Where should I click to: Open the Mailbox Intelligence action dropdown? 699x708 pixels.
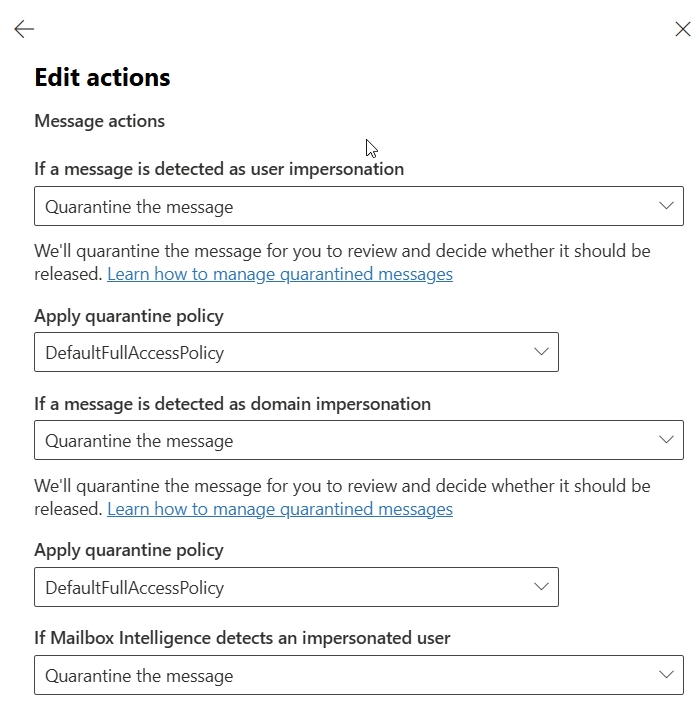coord(359,675)
